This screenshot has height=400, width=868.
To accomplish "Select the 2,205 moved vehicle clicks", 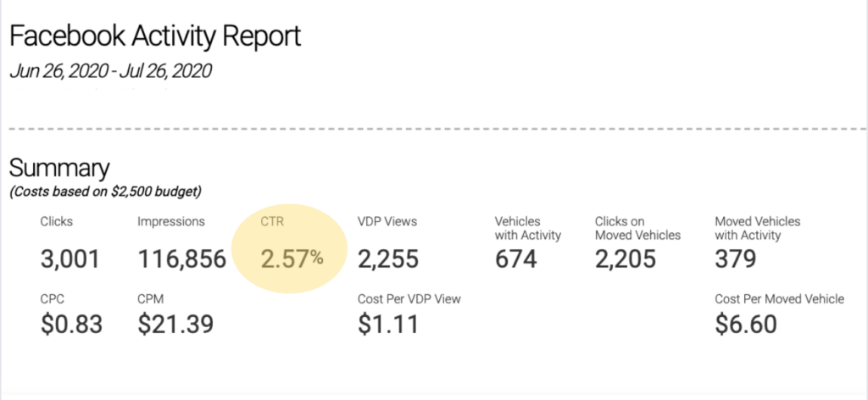I will pyautogui.click(x=626, y=259).
